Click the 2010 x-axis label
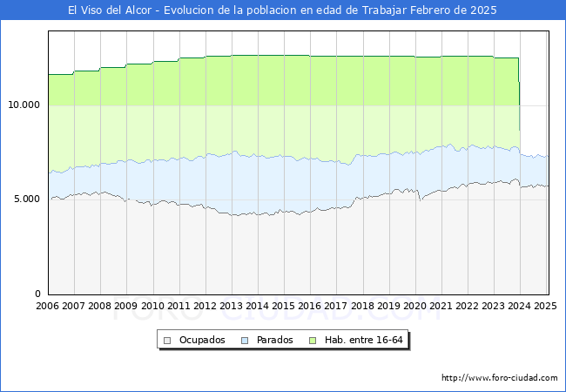 click(x=152, y=306)
